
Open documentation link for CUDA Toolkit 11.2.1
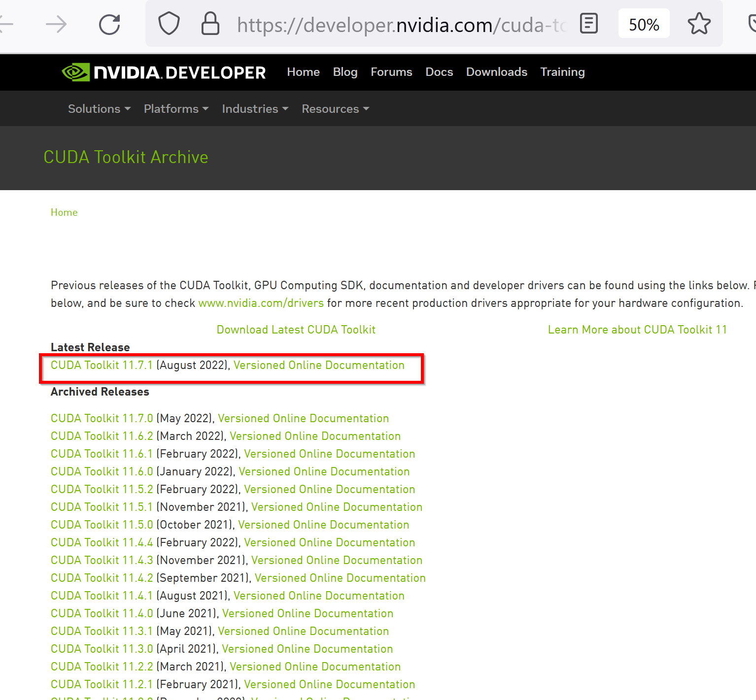[329, 684]
